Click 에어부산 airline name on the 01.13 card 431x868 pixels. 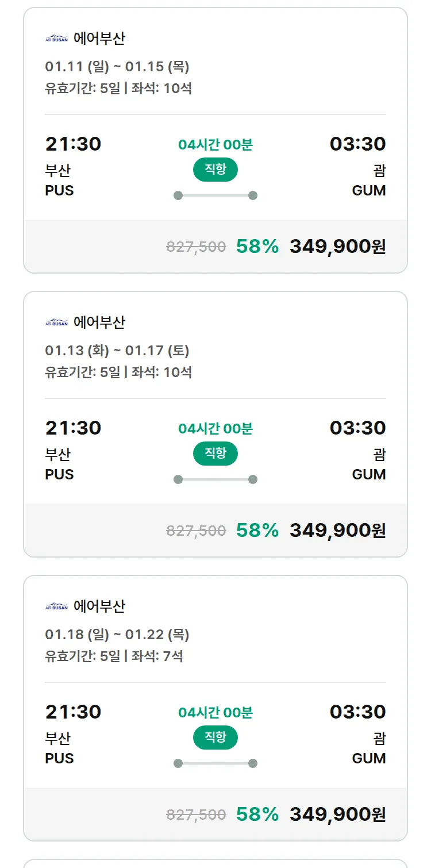(99, 323)
